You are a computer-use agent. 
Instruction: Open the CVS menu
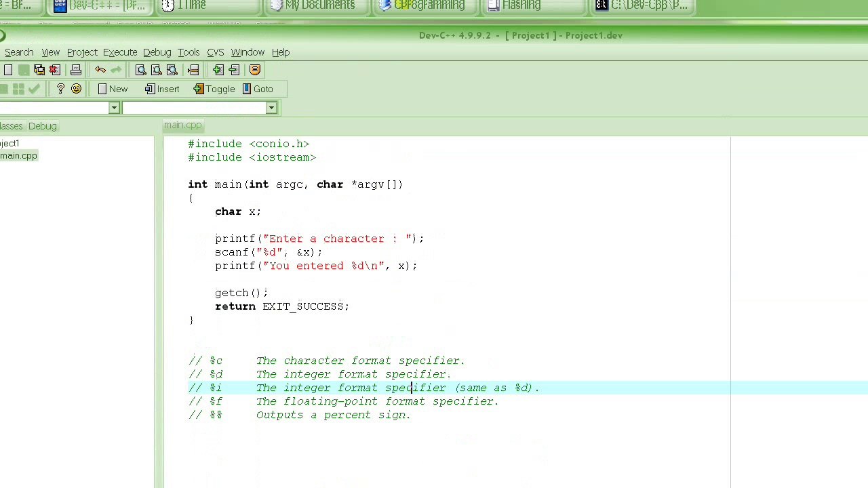click(x=216, y=52)
